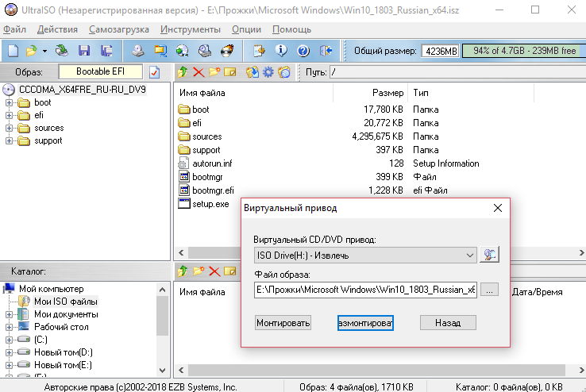Viewport: 586px width, 392px height.
Task: Open the Опции menu
Action: [246, 29]
